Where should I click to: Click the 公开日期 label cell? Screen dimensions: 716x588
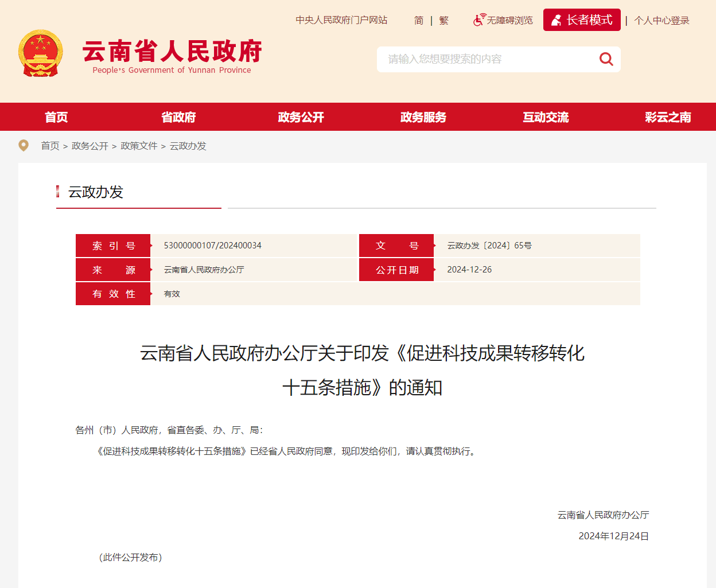[x=396, y=270]
